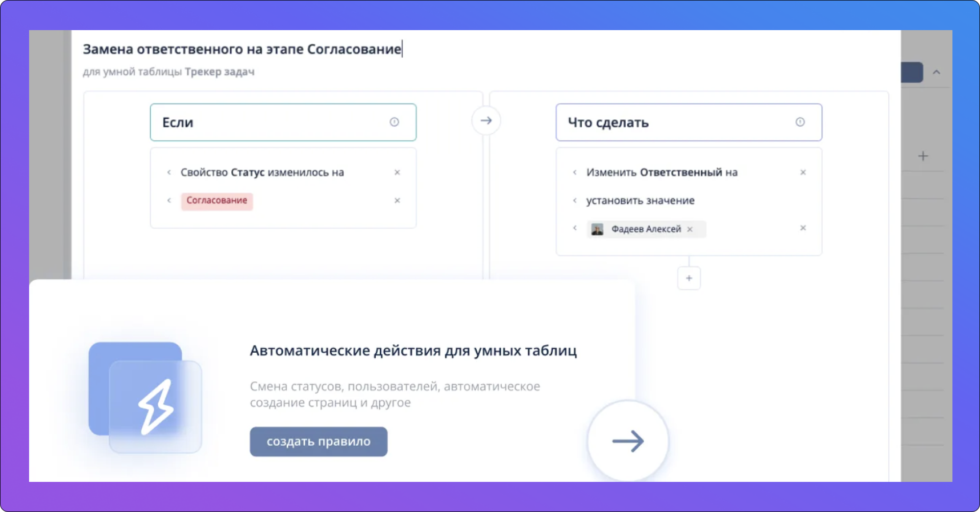980x512 pixels.
Task: Remove the Изменить Ответственный на action row
Action: coord(803,173)
